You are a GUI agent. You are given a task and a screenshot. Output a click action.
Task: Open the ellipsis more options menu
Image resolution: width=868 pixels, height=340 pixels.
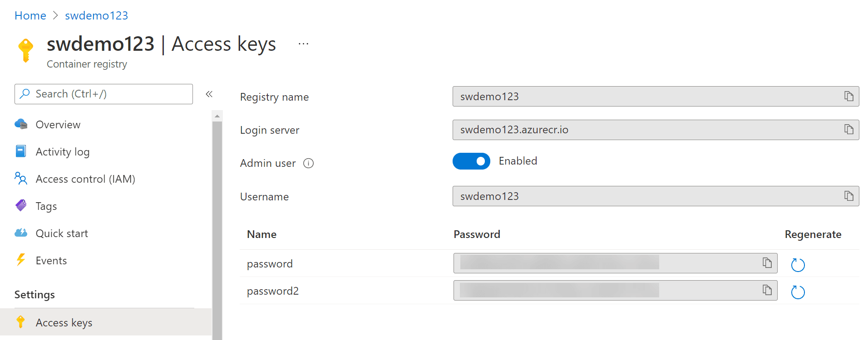click(x=303, y=44)
